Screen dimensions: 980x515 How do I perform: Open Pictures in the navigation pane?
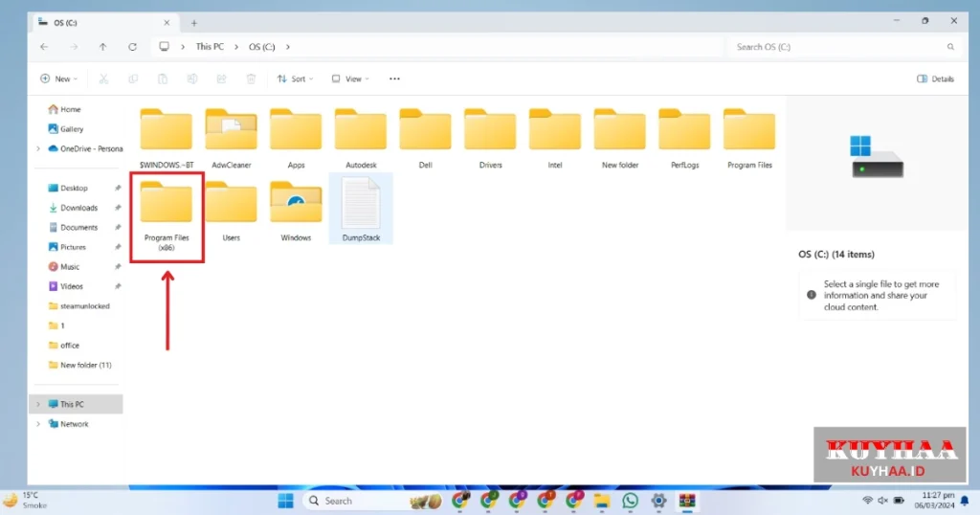[x=67, y=247]
